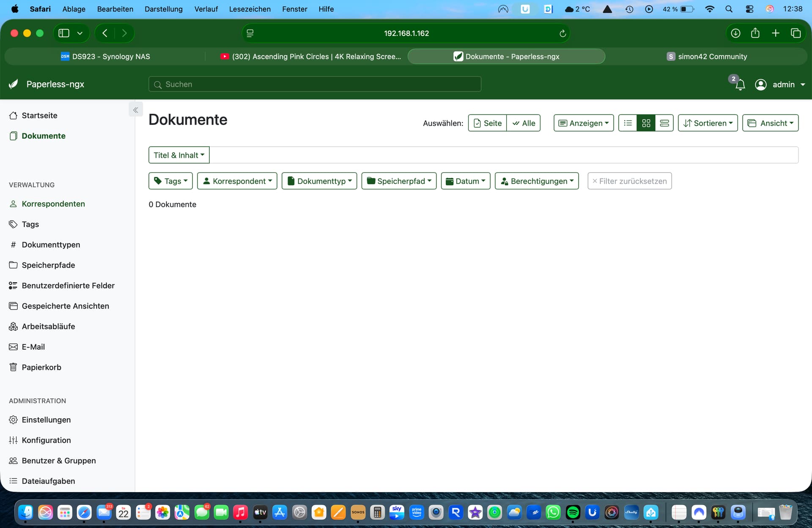Click the Paperless-ngx leaf logo
Image resolution: width=812 pixels, height=528 pixels.
coord(14,84)
